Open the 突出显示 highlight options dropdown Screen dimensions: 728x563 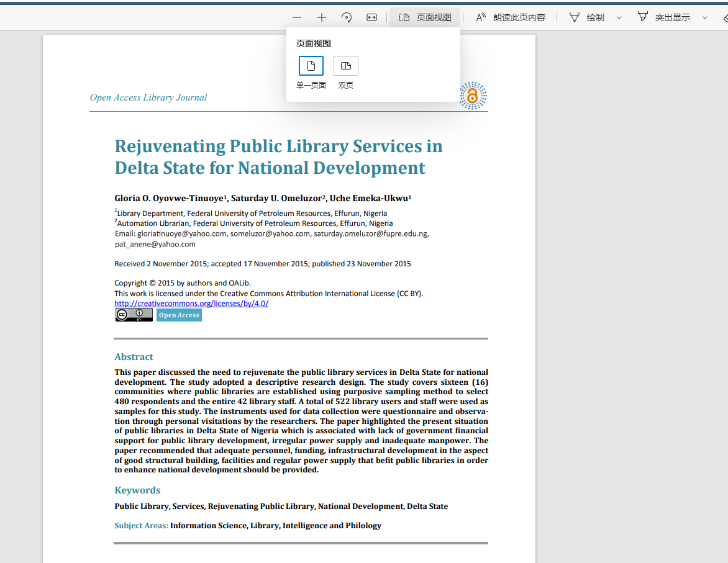coord(705,17)
